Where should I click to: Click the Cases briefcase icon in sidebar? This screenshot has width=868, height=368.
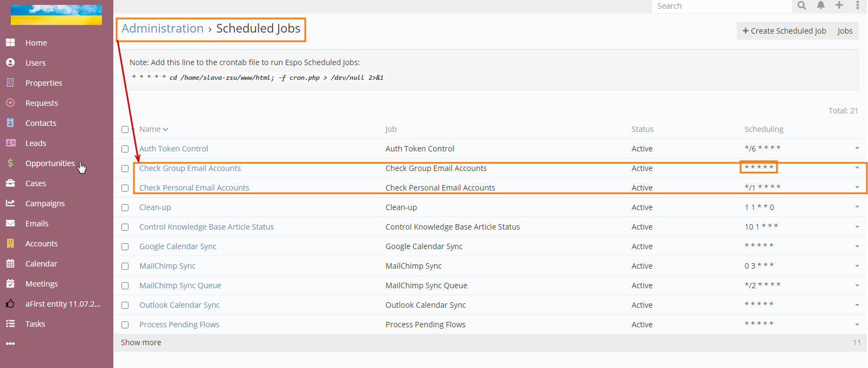[x=10, y=183]
